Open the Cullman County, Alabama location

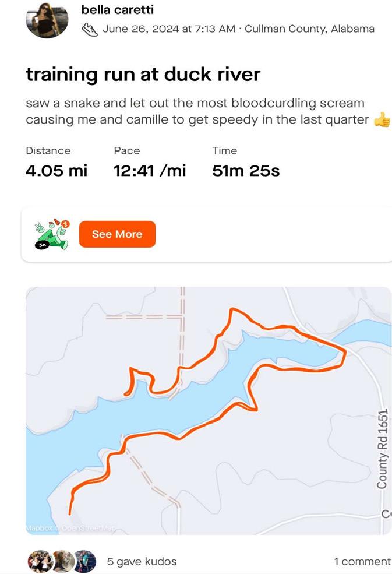[x=309, y=29]
